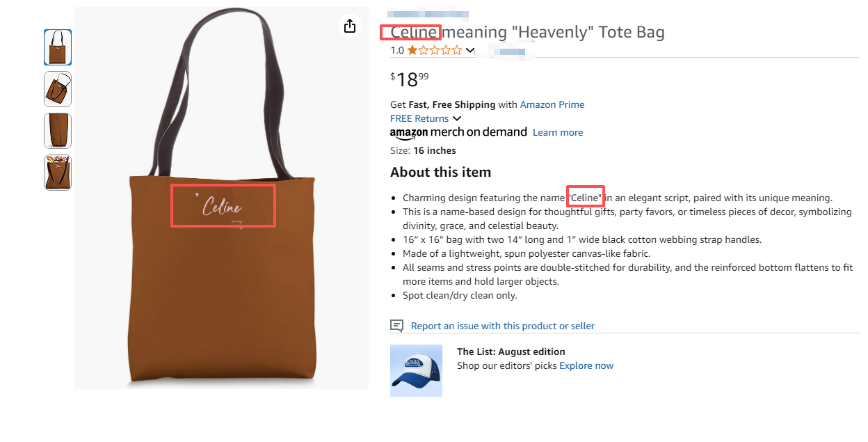This screenshot has height=442, width=868.
Task: Click the orange star rating icons
Action: 434,50
